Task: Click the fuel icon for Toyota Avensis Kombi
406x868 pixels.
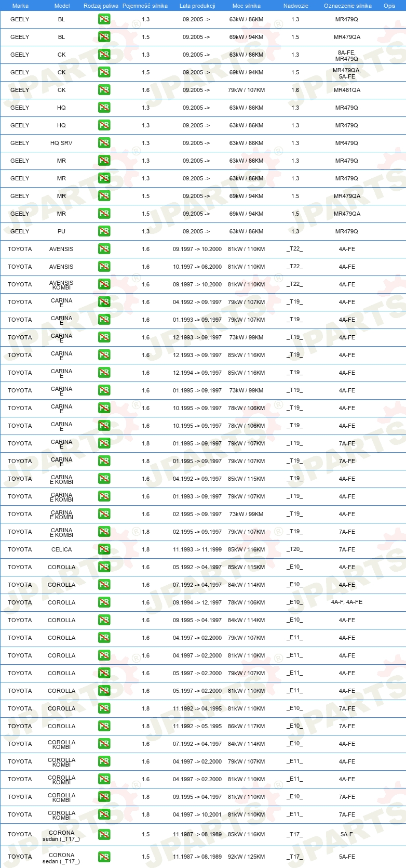Action: coord(104,284)
